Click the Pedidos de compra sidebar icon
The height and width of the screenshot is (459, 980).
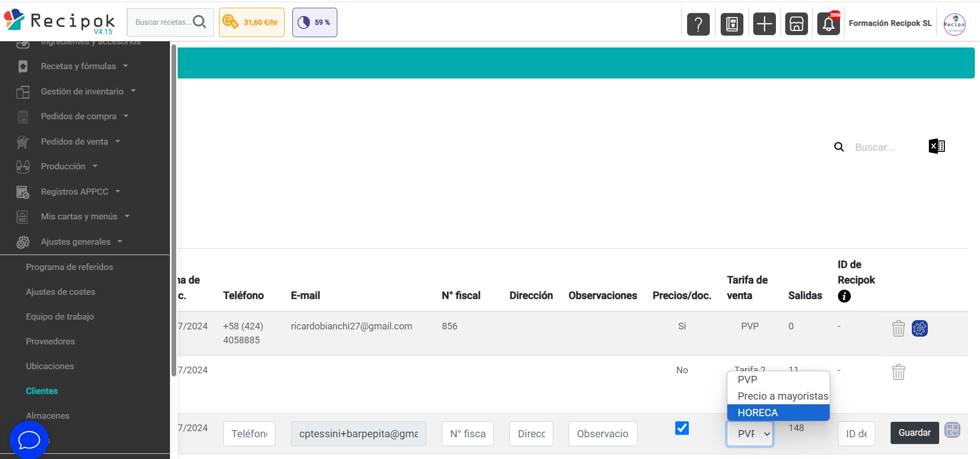[x=23, y=117]
